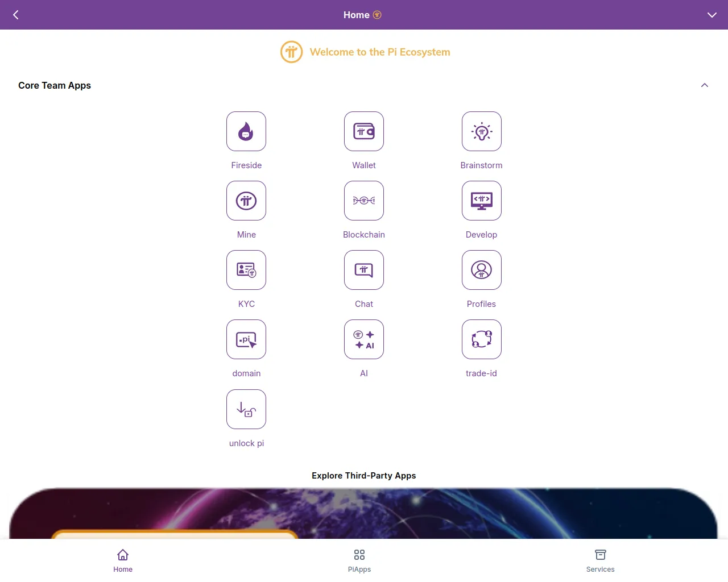The width and height of the screenshot is (728, 582).
Task: Open the unlock pi icon
Action: point(246,409)
